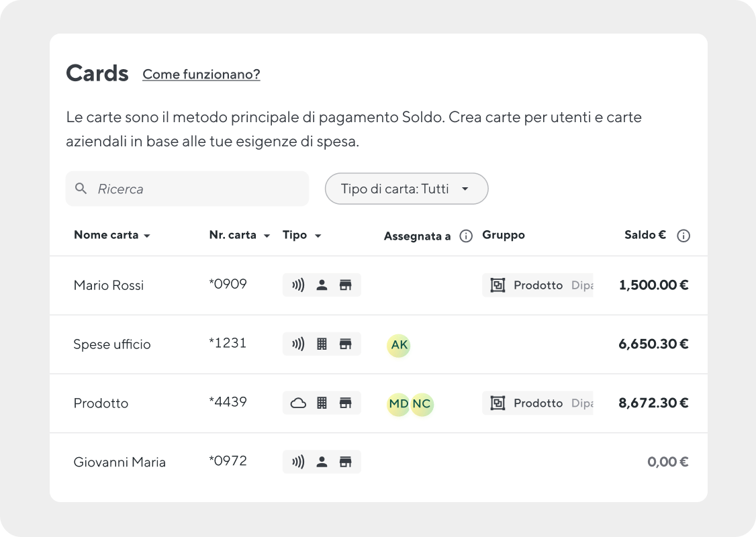756x537 pixels.
Task: Open the Tipo di carta: Tutti dropdown
Action: 406,189
